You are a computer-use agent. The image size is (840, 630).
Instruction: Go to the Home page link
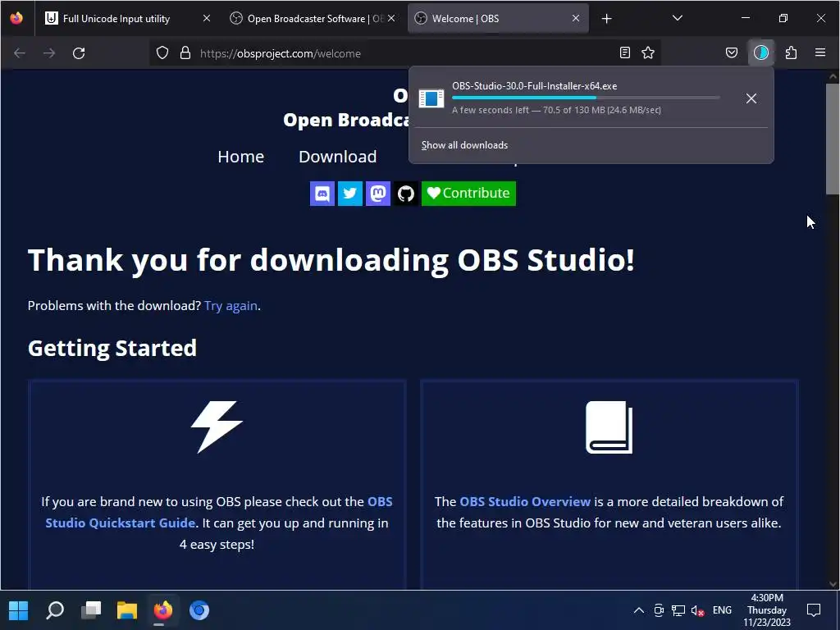click(240, 157)
